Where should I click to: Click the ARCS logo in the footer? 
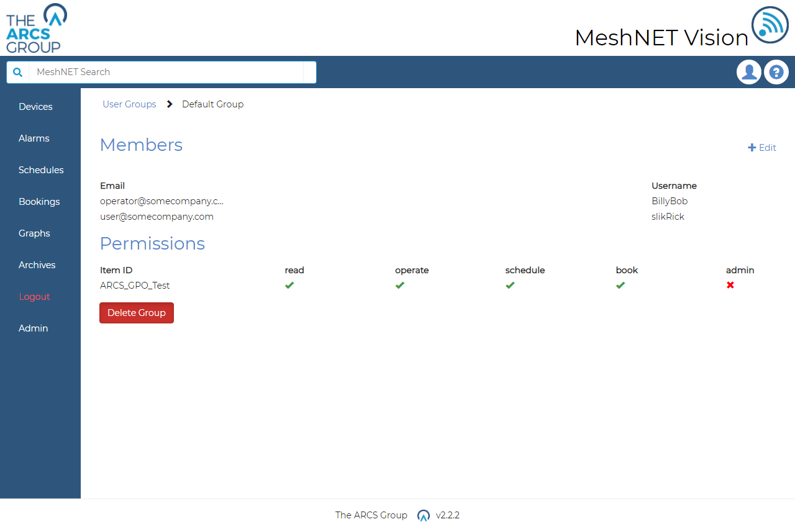[x=424, y=515]
